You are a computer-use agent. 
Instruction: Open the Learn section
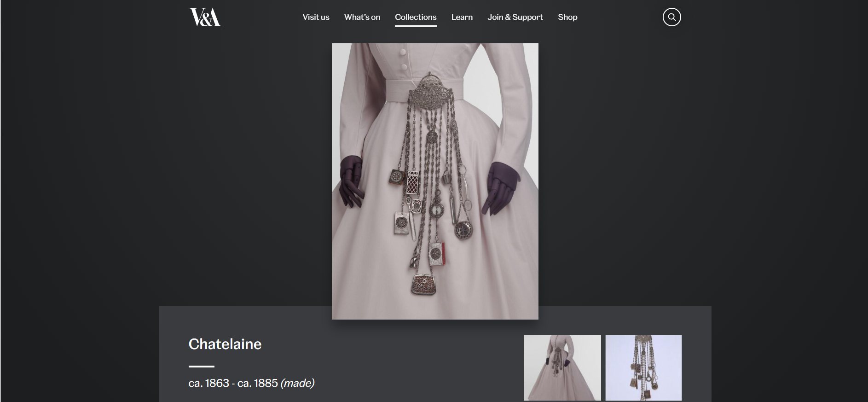pyautogui.click(x=462, y=17)
